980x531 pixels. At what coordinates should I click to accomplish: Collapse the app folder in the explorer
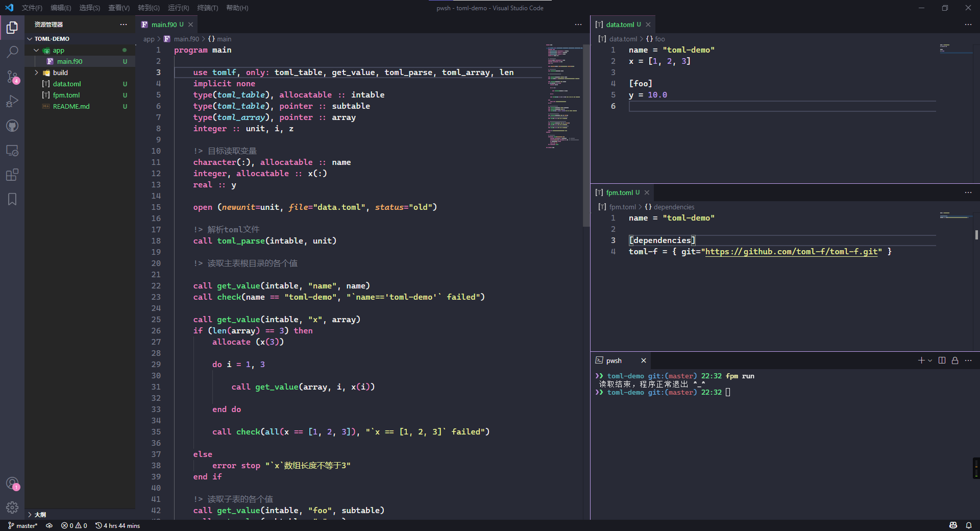(36, 50)
